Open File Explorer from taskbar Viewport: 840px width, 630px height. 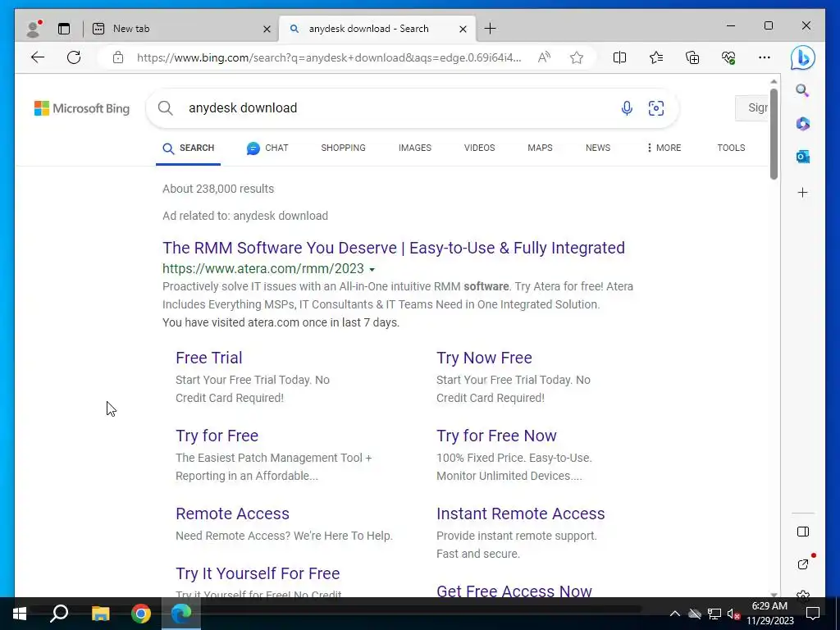100,614
